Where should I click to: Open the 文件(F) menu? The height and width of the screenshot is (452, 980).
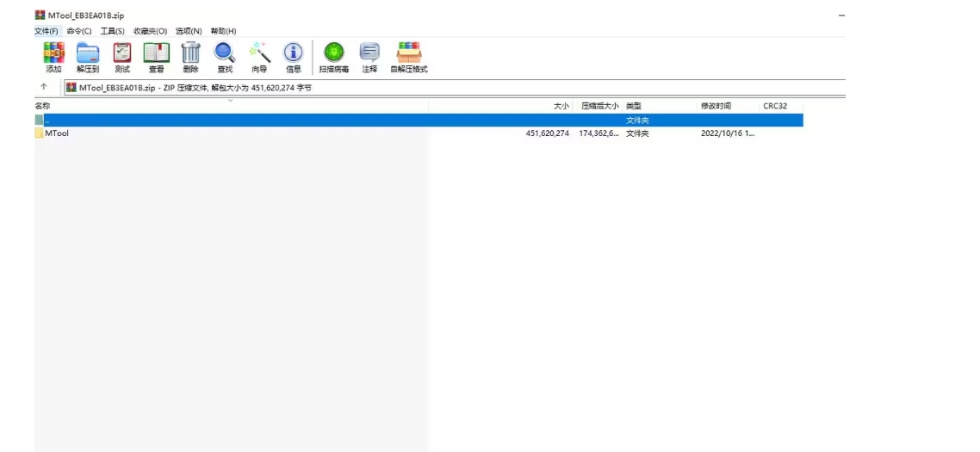click(x=47, y=31)
